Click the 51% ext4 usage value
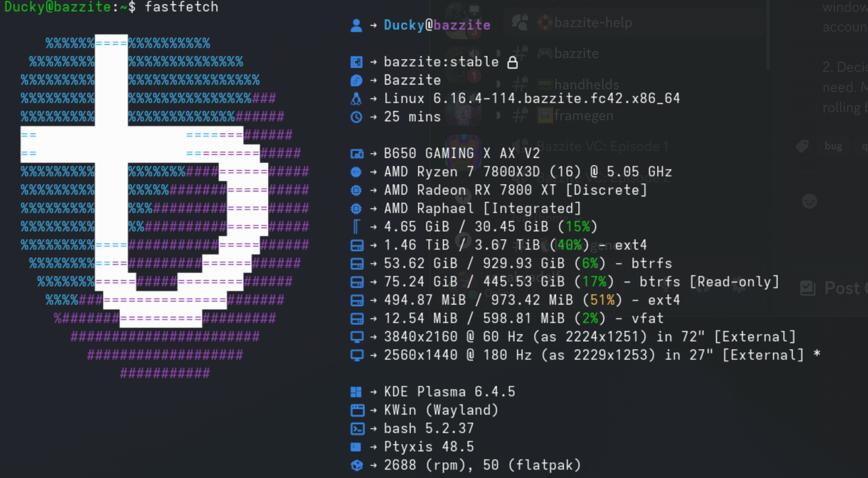 pos(602,300)
